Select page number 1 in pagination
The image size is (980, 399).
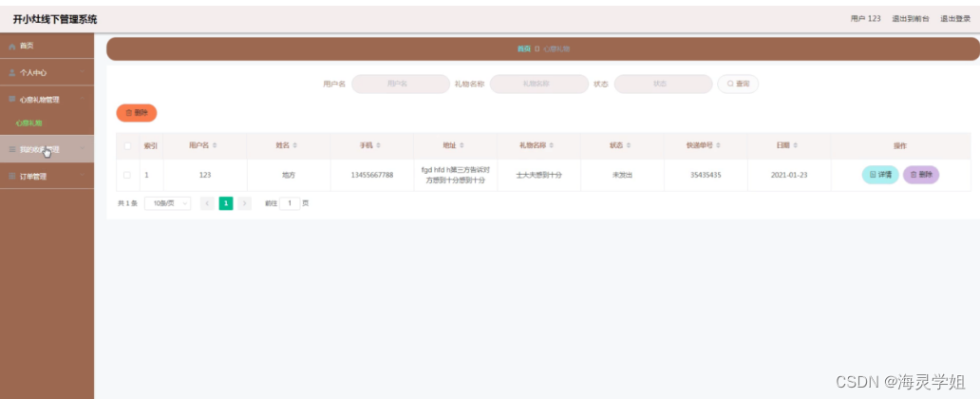point(226,203)
